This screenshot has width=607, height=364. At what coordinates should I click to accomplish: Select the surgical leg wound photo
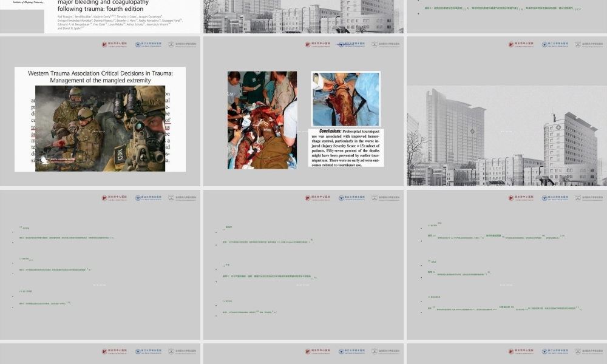tap(345, 99)
